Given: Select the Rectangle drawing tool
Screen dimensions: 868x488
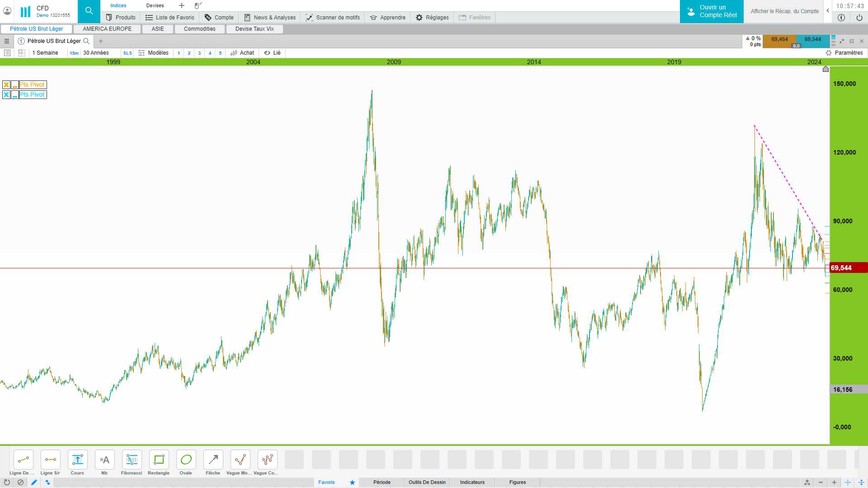Looking at the screenshot, I should point(159,460).
